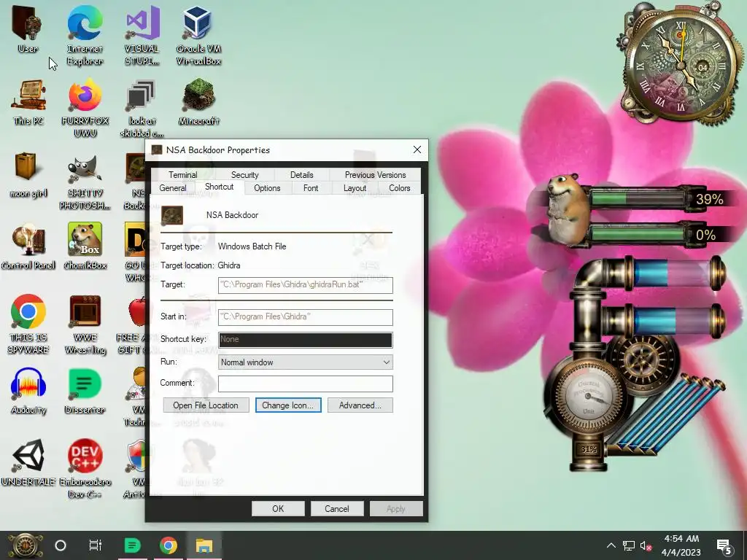
Task: Switch to the Colors tab
Action: 399,188
